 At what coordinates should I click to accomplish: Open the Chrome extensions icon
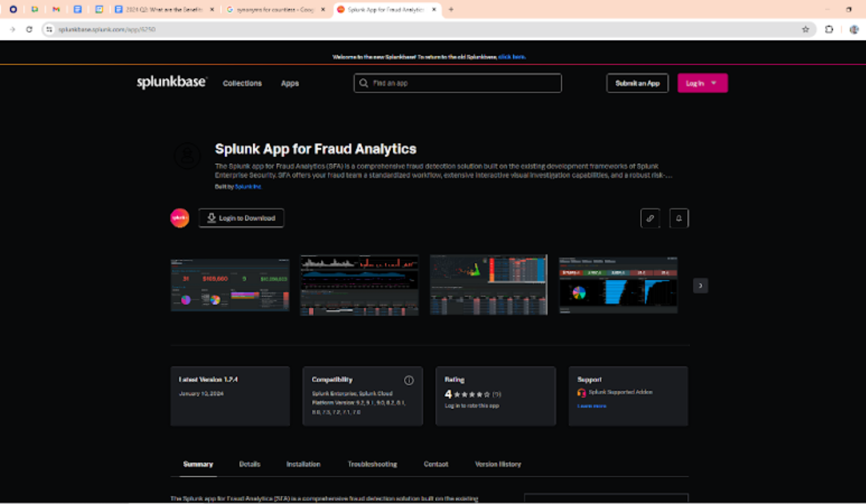point(829,28)
